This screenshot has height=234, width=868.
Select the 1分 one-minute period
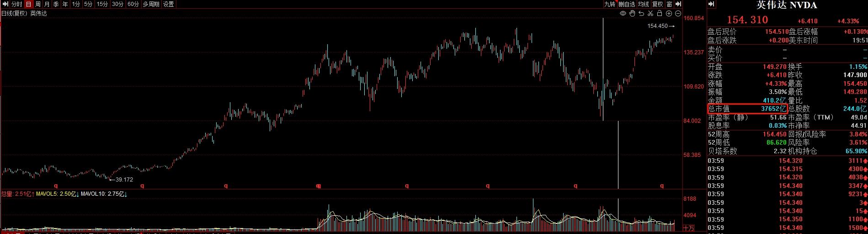tap(76, 4)
